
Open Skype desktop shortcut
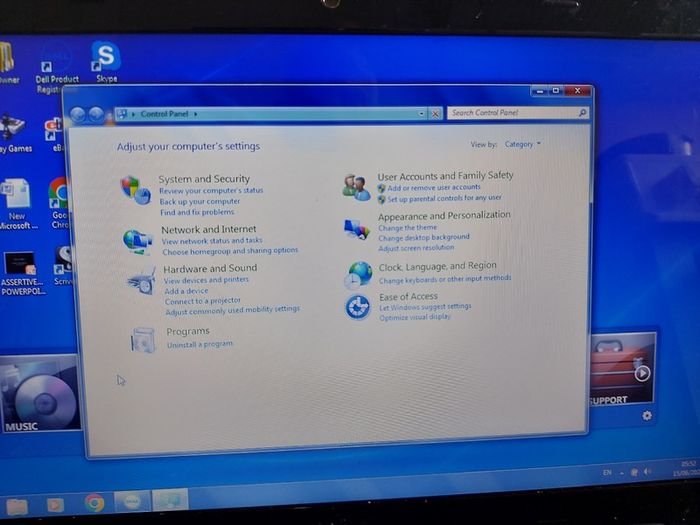coord(106,62)
